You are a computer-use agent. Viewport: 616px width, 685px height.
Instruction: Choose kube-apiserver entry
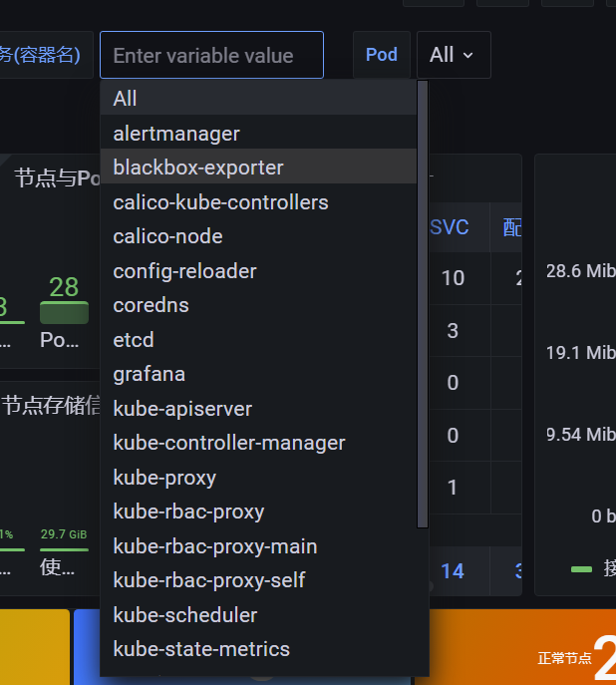(x=258, y=409)
